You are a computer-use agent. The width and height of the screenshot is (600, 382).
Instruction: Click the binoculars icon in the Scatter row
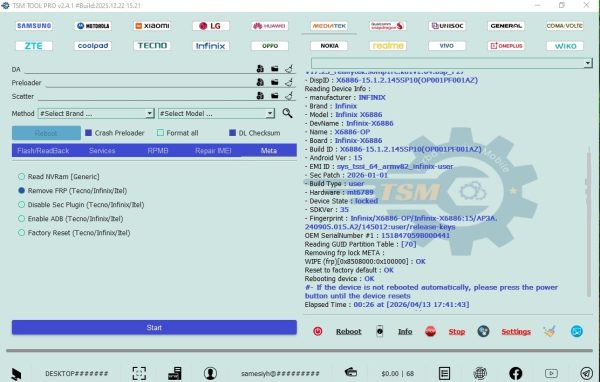click(x=260, y=96)
